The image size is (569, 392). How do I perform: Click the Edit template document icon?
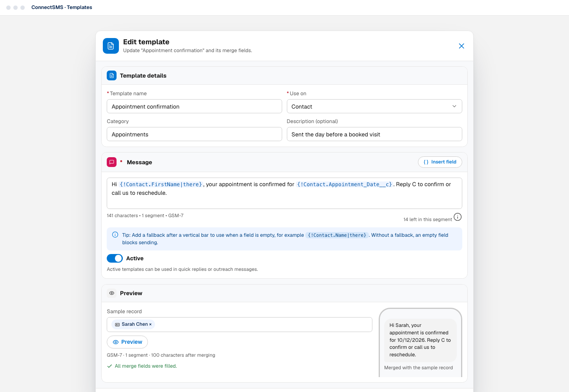[x=111, y=46]
